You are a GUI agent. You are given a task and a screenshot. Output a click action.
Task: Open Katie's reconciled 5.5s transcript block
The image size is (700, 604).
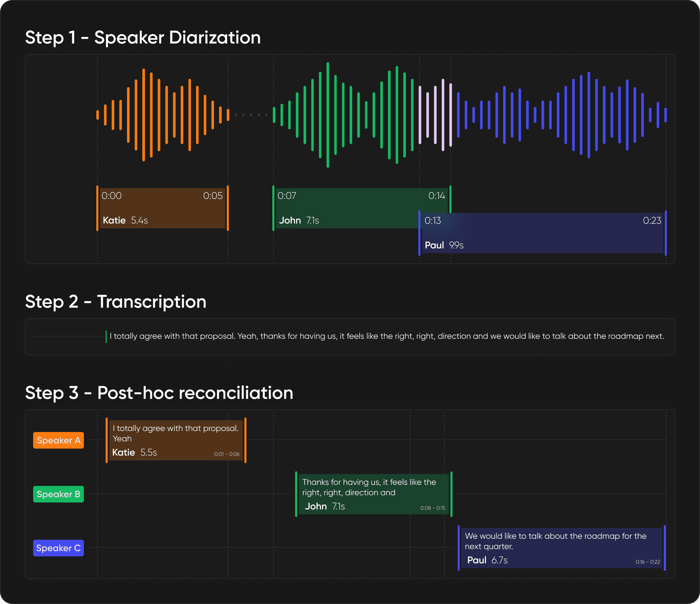point(176,440)
